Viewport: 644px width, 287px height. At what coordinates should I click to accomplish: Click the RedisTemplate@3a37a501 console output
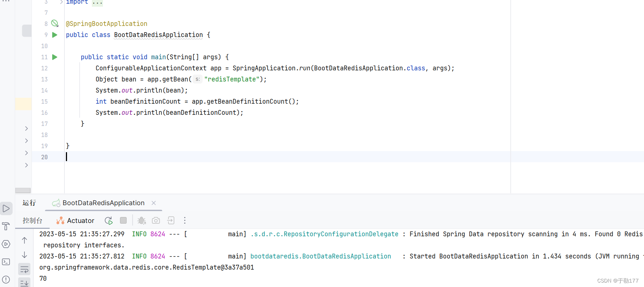(x=147, y=267)
